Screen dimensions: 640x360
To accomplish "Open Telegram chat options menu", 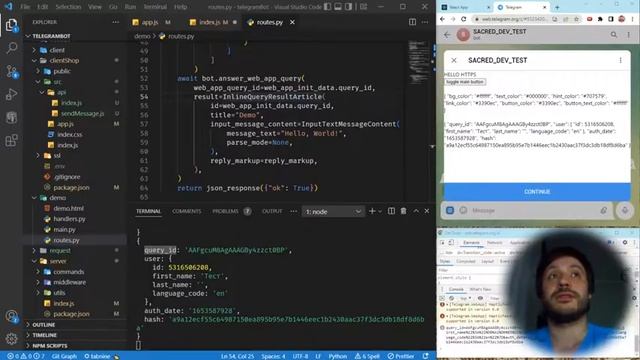I will 629,35.
